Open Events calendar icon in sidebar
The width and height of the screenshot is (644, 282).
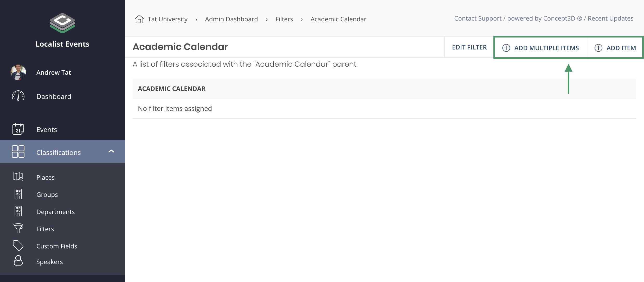pyautogui.click(x=18, y=129)
